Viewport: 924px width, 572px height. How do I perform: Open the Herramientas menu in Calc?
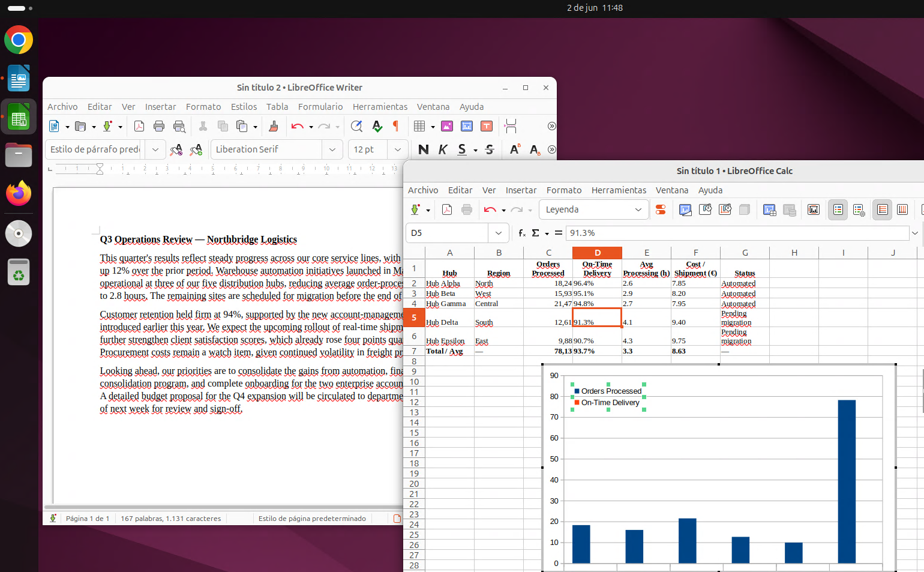click(x=619, y=190)
